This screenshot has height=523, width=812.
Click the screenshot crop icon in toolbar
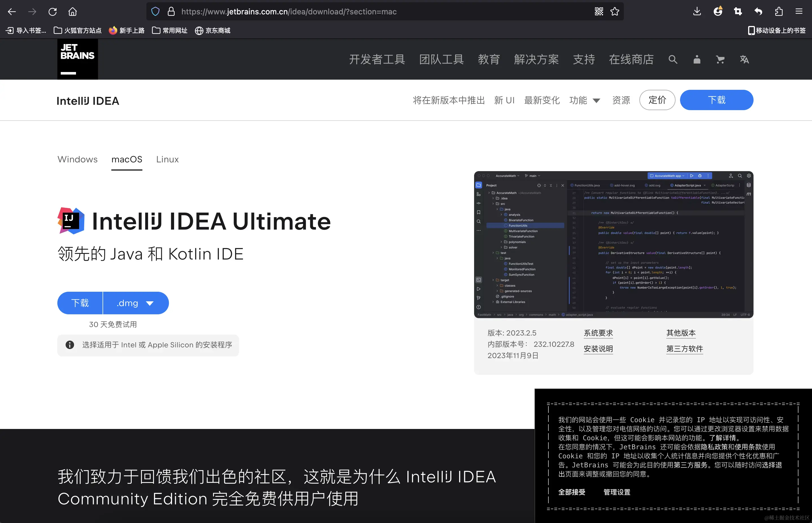coord(738,12)
